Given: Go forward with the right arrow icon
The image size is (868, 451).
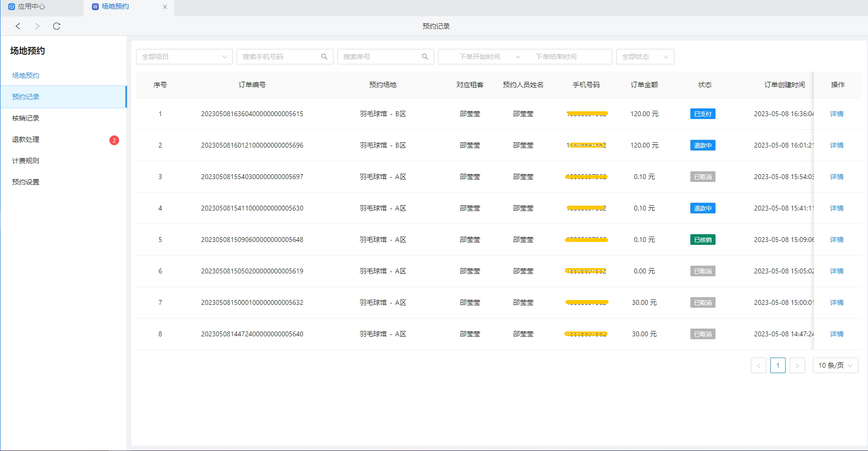Looking at the screenshot, I should click(x=37, y=26).
